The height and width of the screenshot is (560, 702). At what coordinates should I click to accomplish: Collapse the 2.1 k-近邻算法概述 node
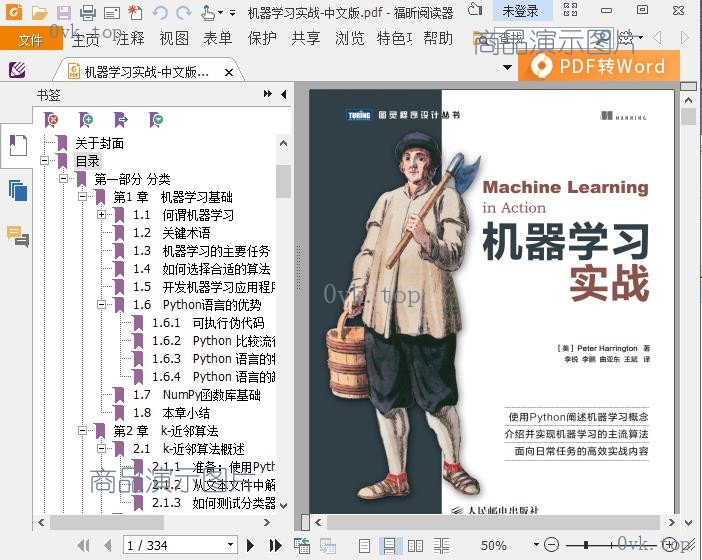tap(102, 449)
